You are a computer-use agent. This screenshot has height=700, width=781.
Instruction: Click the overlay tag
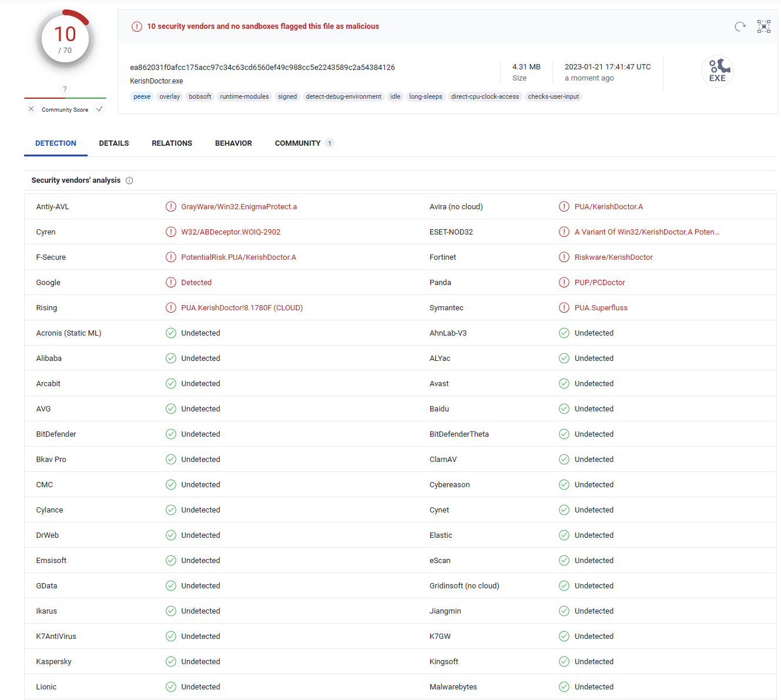(170, 97)
